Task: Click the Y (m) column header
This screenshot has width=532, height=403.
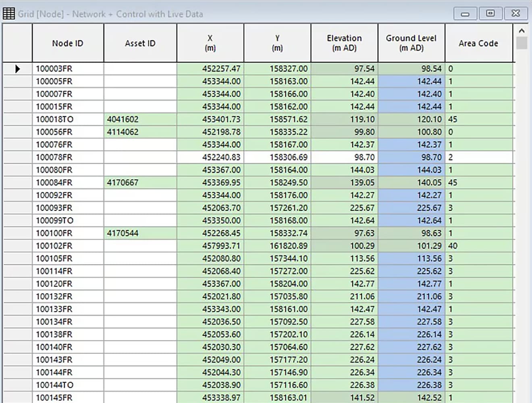Action: [277, 43]
